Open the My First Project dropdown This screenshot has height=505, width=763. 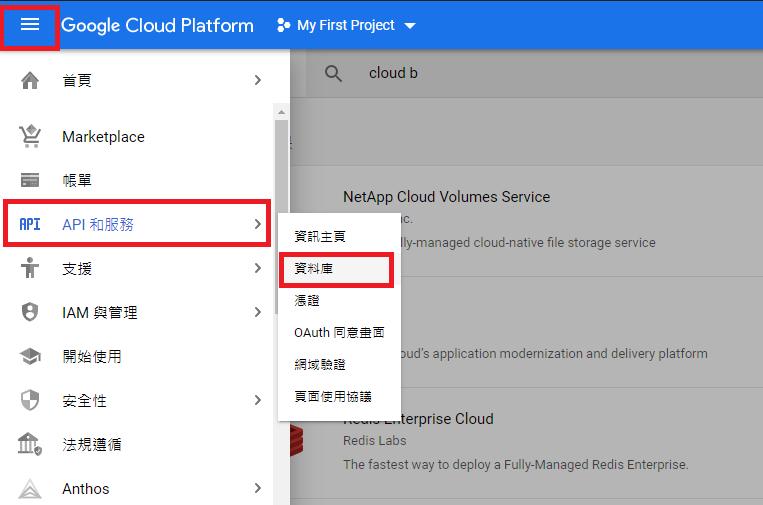pos(346,25)
